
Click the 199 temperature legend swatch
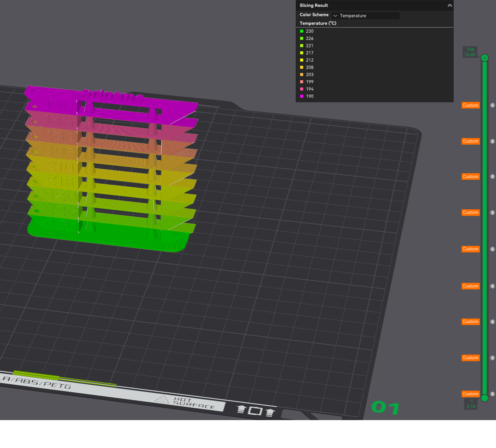(x=302, y=82)
